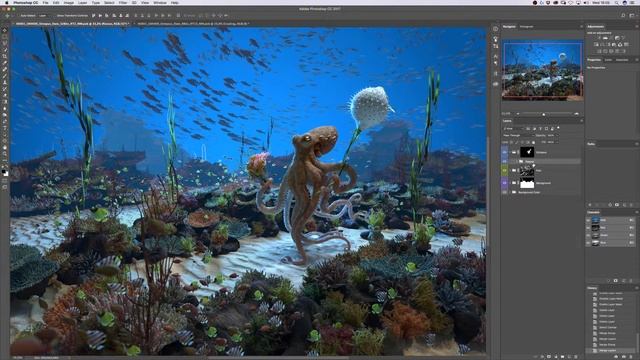The image size is (640, 360).
Task: Click the Background layer white mask thumbnail
Action: pos(527,183)
